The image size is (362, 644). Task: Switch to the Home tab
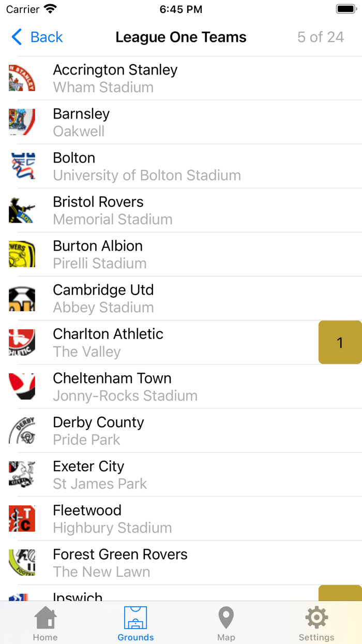coord(46,623)
